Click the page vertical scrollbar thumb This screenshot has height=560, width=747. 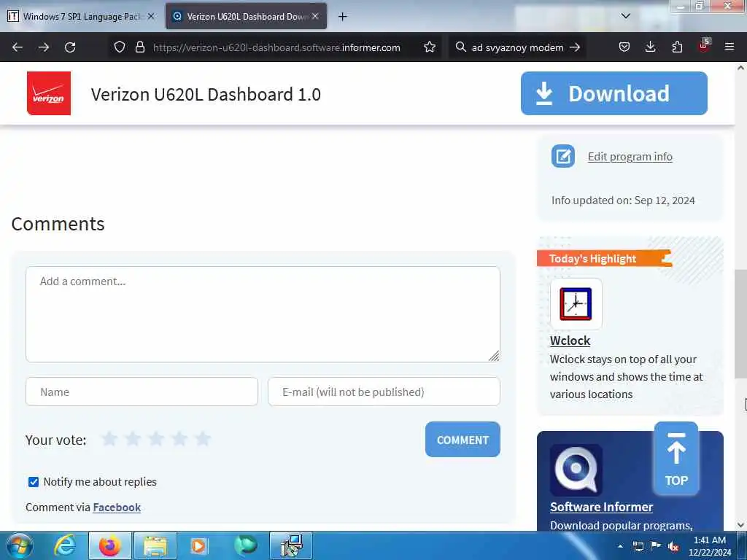(740, 324)
